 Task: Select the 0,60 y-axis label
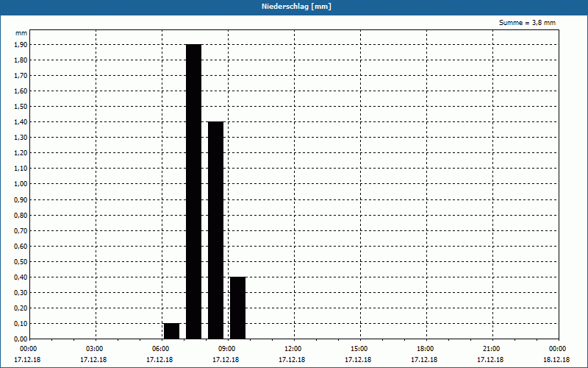point(21,247)
